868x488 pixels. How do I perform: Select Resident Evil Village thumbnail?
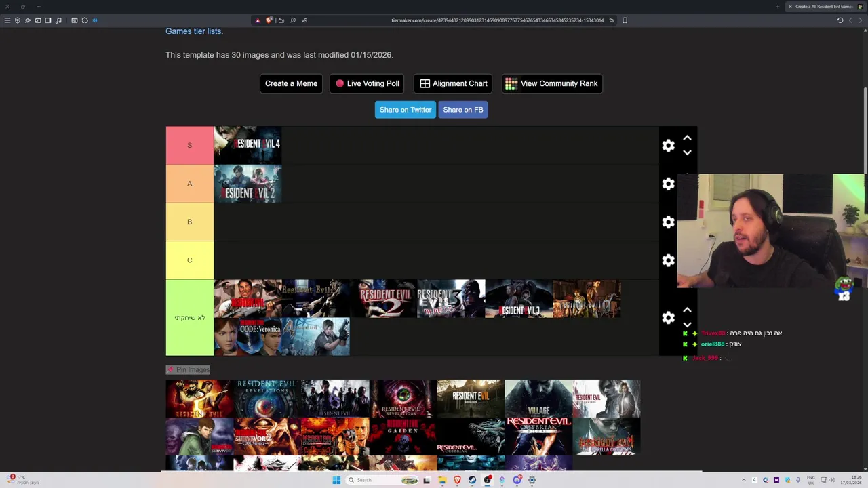tap(538, 398)
